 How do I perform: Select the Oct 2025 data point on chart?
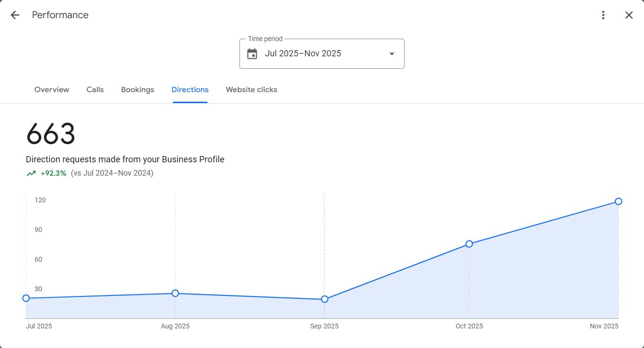pyautogui.click(x=469, y=244)
